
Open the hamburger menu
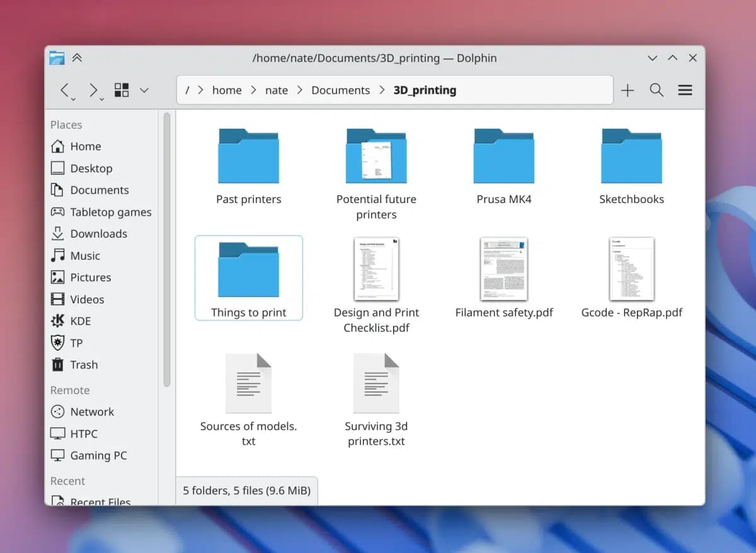pos(685,90)
